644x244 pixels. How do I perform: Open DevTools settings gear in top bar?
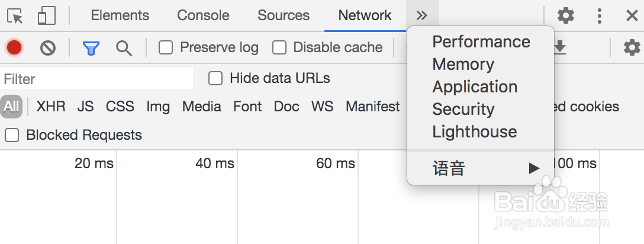click(x=566, y=16)
